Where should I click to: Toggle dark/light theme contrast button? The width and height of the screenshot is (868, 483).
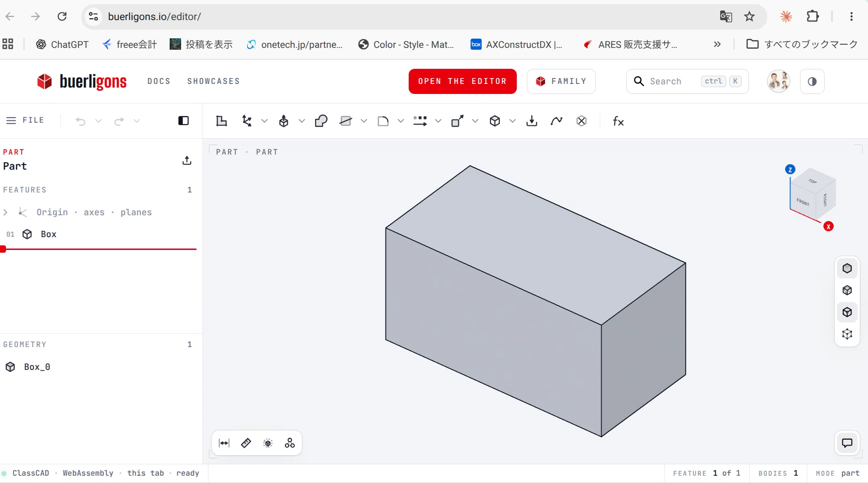[812, 82]
